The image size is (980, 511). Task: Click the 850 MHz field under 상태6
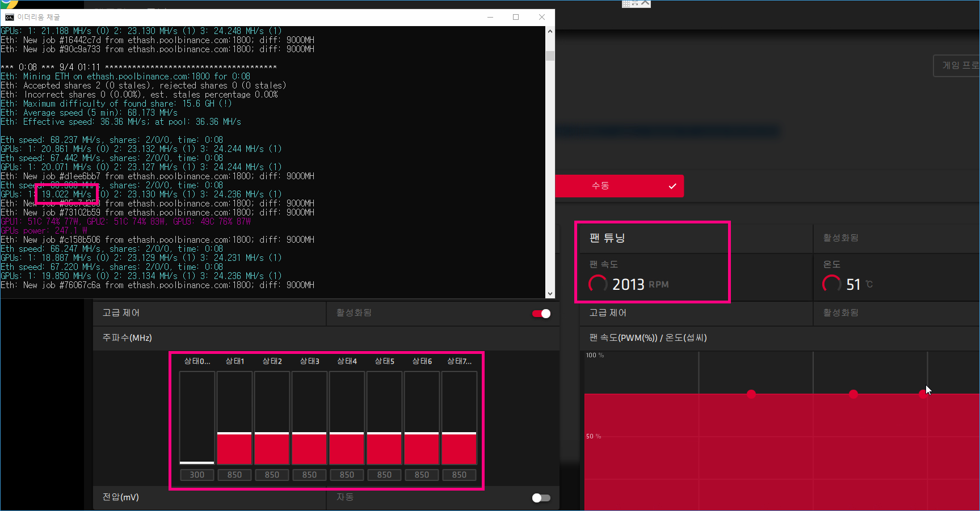click(422, 475)
